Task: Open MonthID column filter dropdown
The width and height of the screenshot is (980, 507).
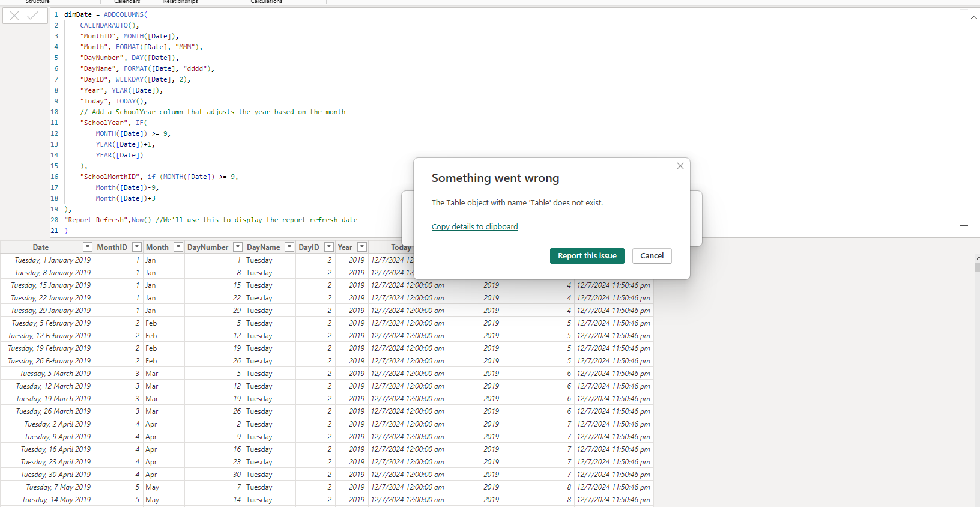Action: [x=137, y=247]
